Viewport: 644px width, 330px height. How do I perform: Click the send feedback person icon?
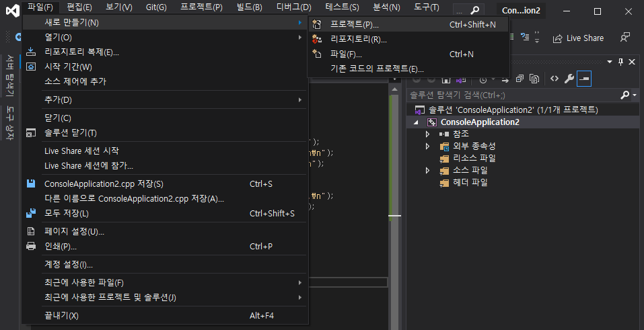[624, 38]
